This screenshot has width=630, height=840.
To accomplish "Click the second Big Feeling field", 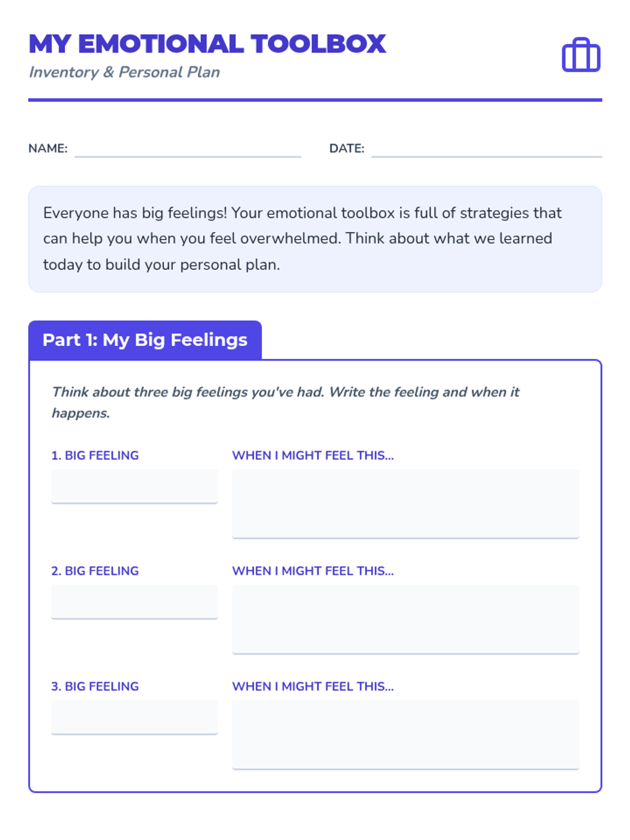I will tap(134, 602).
